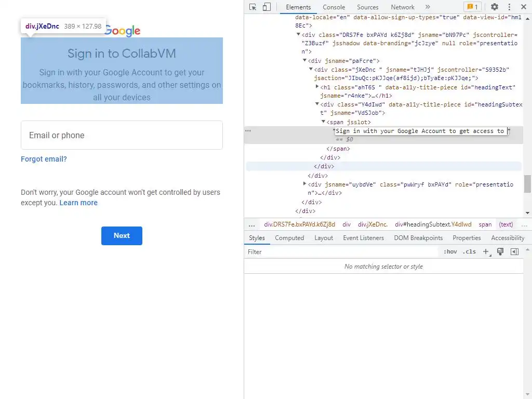Image resolution: width=532 pixels, height=399 pixels.
Task: Collapse the div jsname paFcre node
Action: 304,60
